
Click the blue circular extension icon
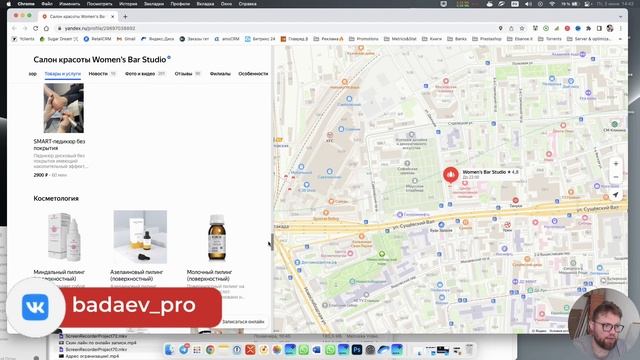pyautogui.click(x=578, y=28)
